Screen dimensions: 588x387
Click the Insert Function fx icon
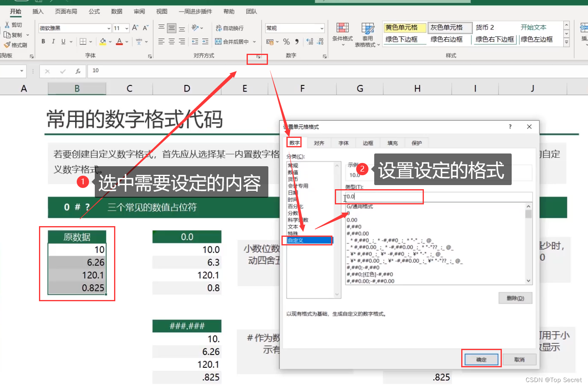pos(78,71)
